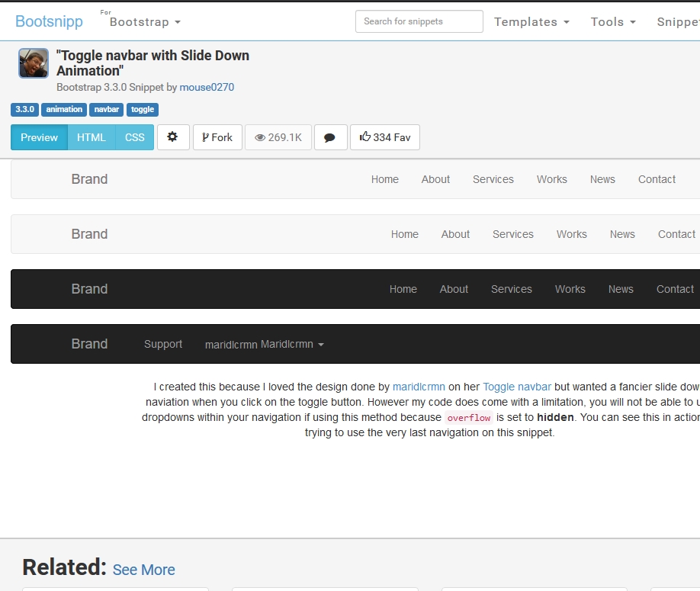Open the mouse0270 author link
700x591 pixels.
point(207,87)
